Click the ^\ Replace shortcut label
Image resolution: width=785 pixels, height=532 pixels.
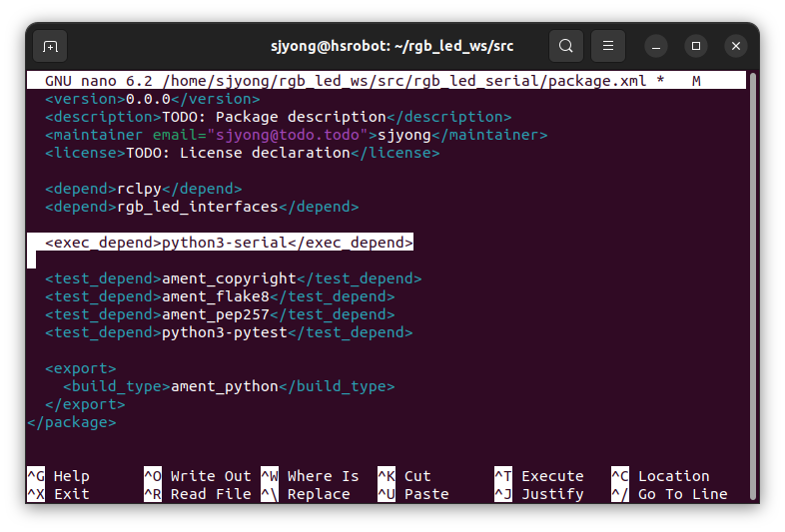(x=306, y=494)
